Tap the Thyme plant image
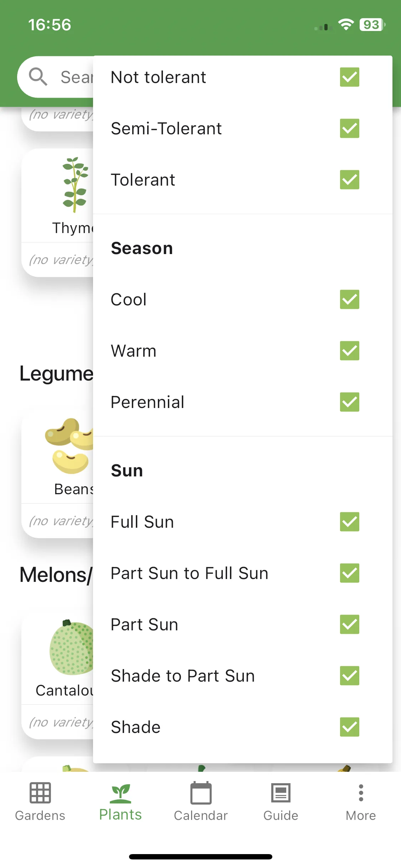This screenshot has height=868, width=401. point(75,185)
